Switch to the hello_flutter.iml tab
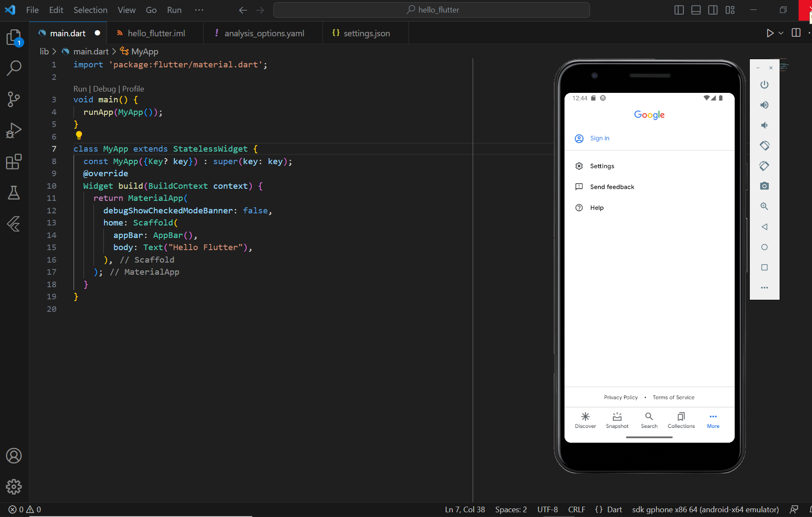Viewport: 812px width, 517px height. point(155,33)
